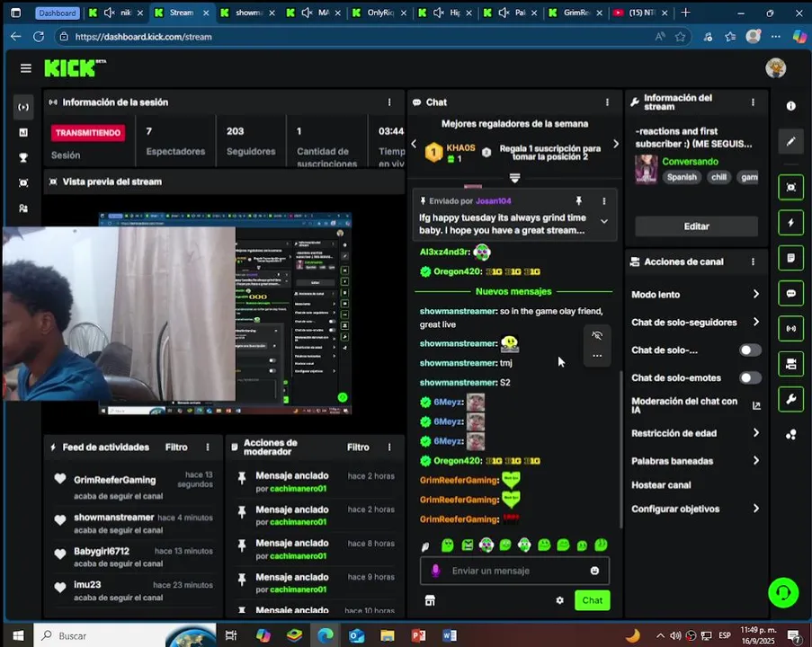This screenshot has height=647, width=812.
Task: Go to next top gifter with right arrow
Action: pos(615,145)
